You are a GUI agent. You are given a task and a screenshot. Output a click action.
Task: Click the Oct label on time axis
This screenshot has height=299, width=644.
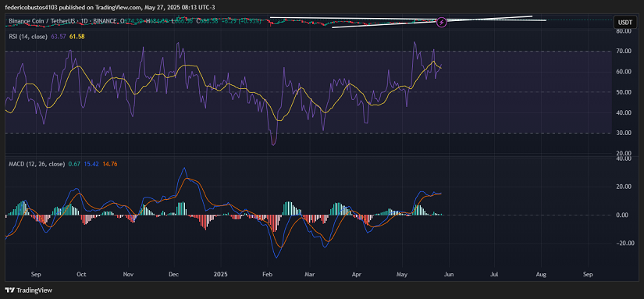coord(81,274)
